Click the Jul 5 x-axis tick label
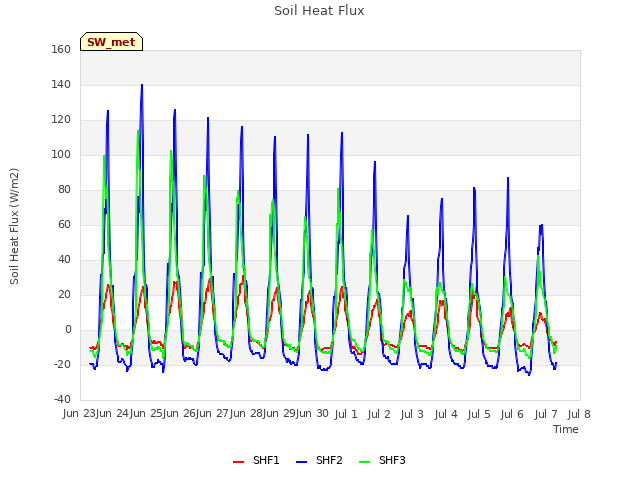 tap(479, 414)
